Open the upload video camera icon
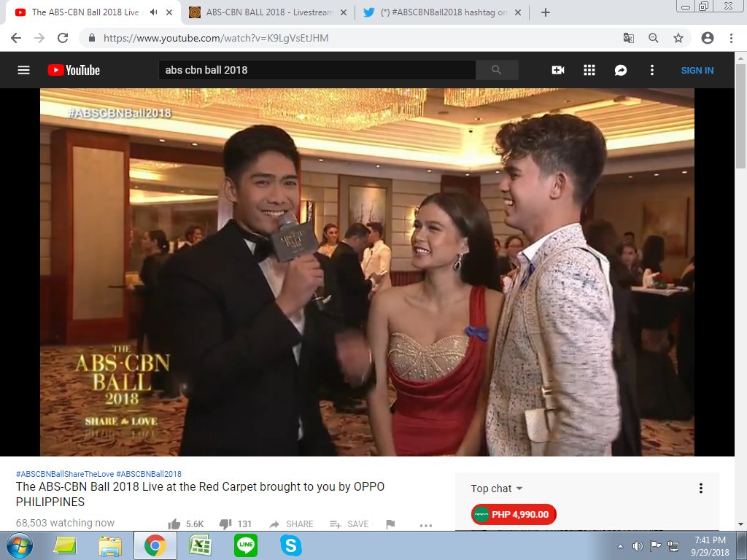Screen dimensions: 747x560 pos(558,70)
